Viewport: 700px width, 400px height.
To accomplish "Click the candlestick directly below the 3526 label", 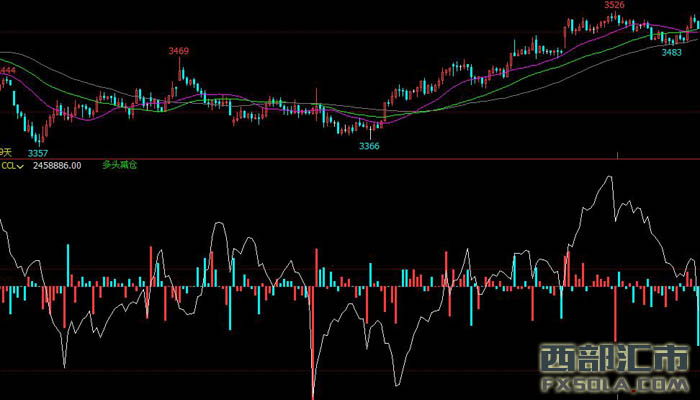I will pos(614,18).
